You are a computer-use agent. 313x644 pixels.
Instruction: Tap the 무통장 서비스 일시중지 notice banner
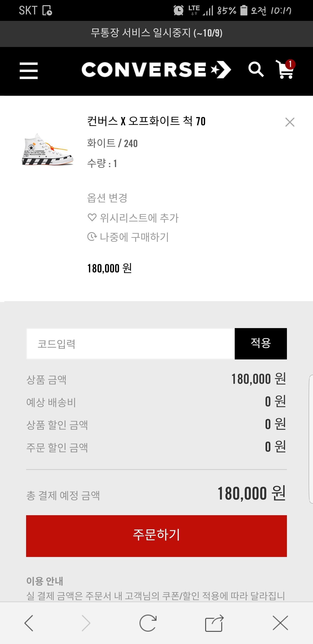(x=156, y=33)
